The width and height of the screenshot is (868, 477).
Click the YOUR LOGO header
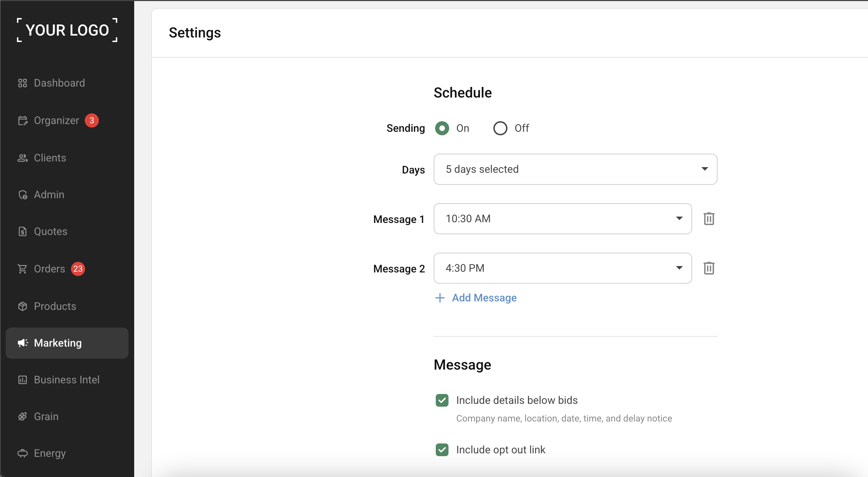[67, 30]
